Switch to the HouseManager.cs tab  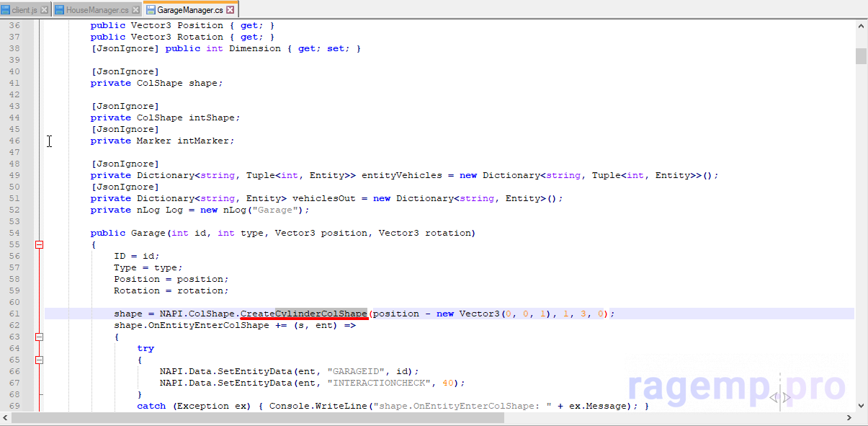(x=97, y=10)
